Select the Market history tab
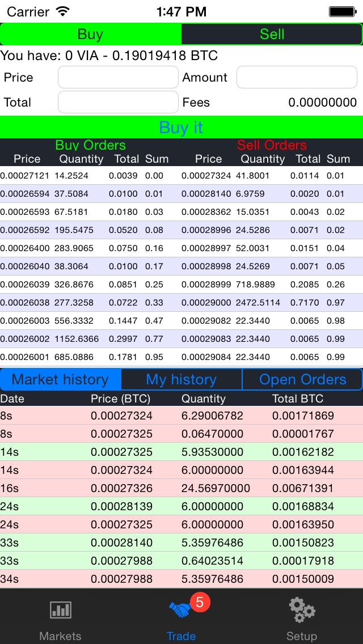This screenshot has height=644, width=363. 61,379
